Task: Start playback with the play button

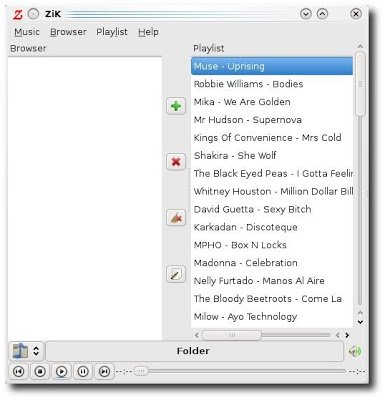Action: tap(62, 371)
